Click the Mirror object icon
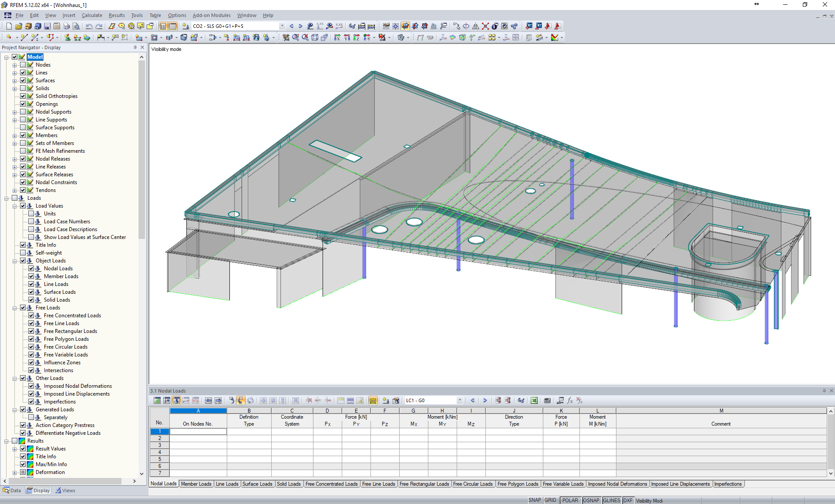This screenshot has width=835, height=504. pos(476,26)
